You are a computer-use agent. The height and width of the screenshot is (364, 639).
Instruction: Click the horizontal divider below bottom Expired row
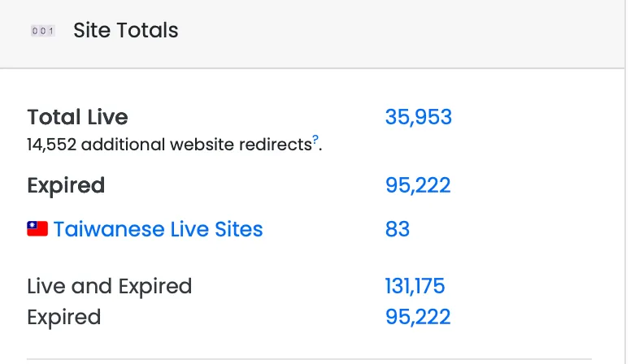[309, 359]
